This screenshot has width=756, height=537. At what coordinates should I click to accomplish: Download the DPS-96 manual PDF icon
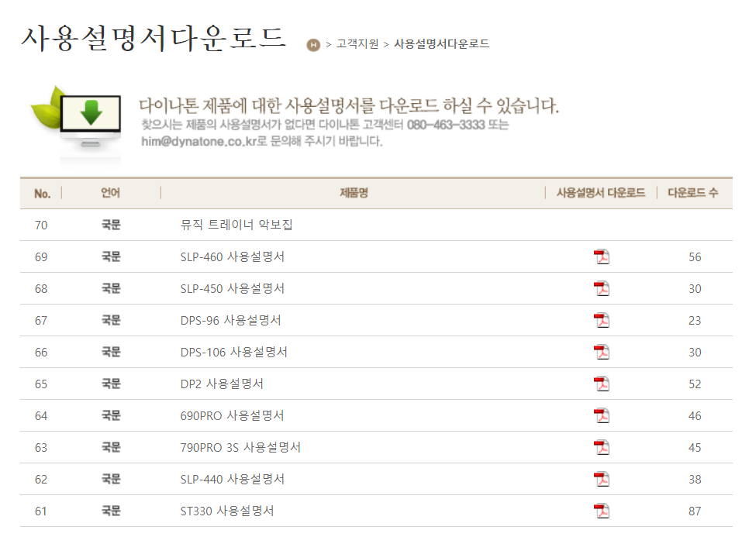click(x=602, y=321)
